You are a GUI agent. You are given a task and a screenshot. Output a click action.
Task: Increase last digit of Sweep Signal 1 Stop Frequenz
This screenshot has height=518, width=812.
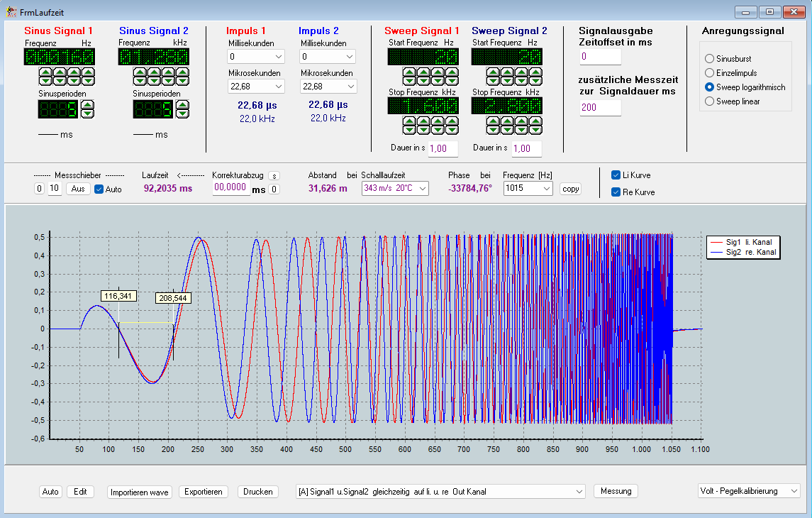click(x=452, y=121)
